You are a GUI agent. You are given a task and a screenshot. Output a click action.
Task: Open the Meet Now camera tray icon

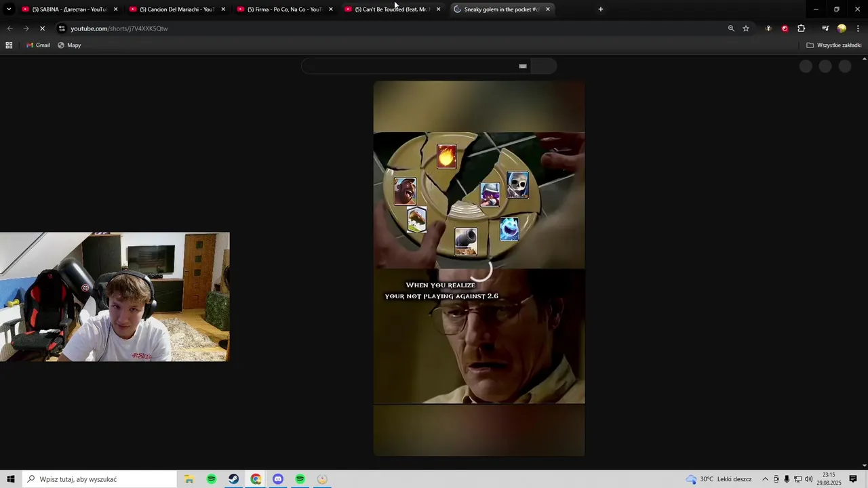point(776,479)
